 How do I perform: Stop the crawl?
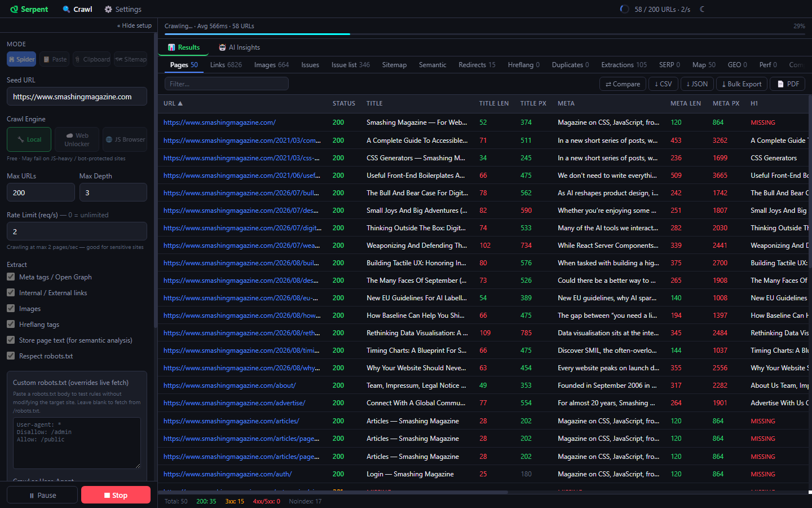point(116,495)
